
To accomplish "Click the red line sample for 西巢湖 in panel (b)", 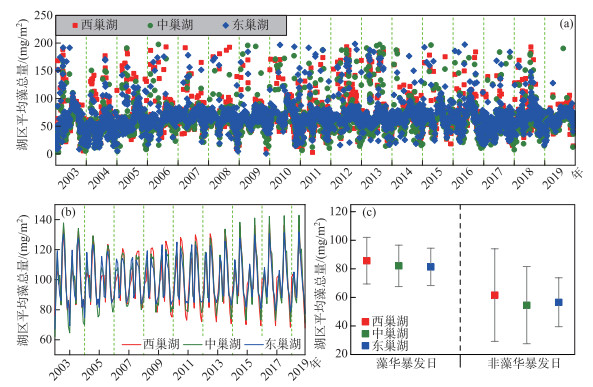I will [x=132, y=344].
